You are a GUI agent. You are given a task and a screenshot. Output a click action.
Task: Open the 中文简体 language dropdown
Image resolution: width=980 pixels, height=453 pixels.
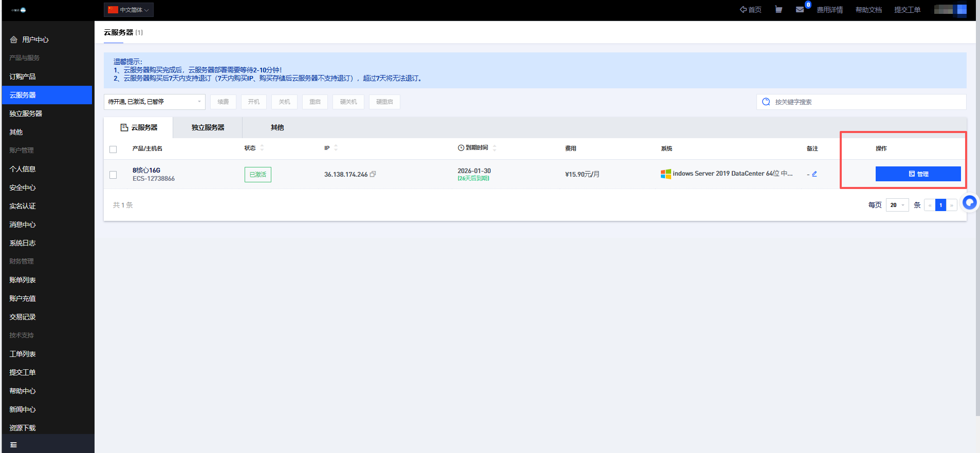tap(128, 10)
